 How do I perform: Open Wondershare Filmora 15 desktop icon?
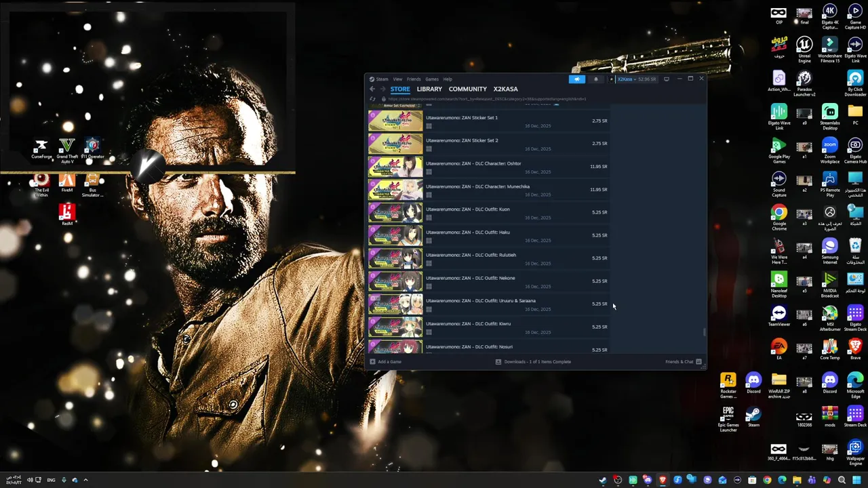click(830, 50)
